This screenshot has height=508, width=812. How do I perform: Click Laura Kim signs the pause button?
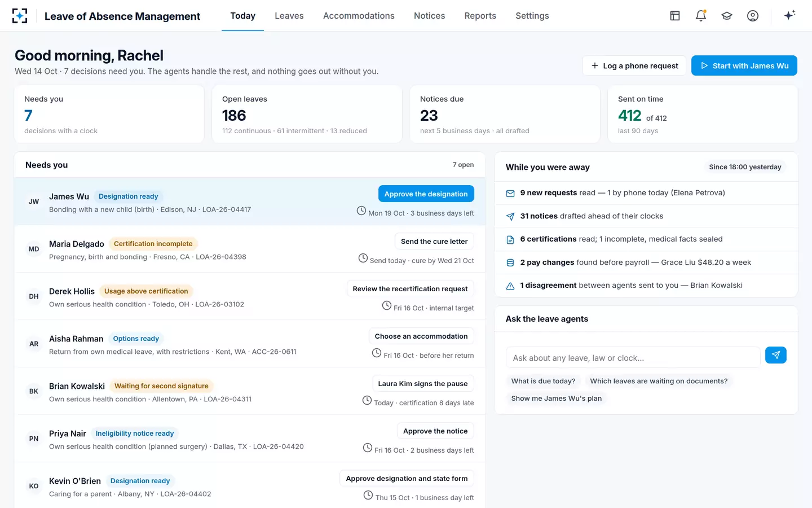(423, 383)
